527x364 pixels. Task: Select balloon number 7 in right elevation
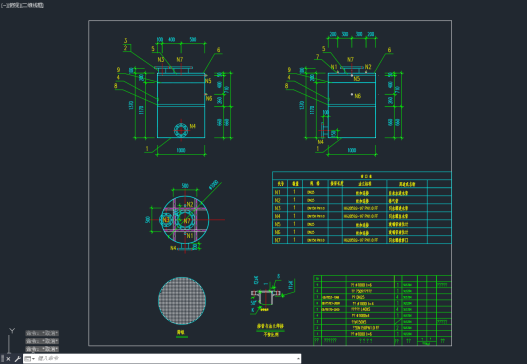click(317, 57)
